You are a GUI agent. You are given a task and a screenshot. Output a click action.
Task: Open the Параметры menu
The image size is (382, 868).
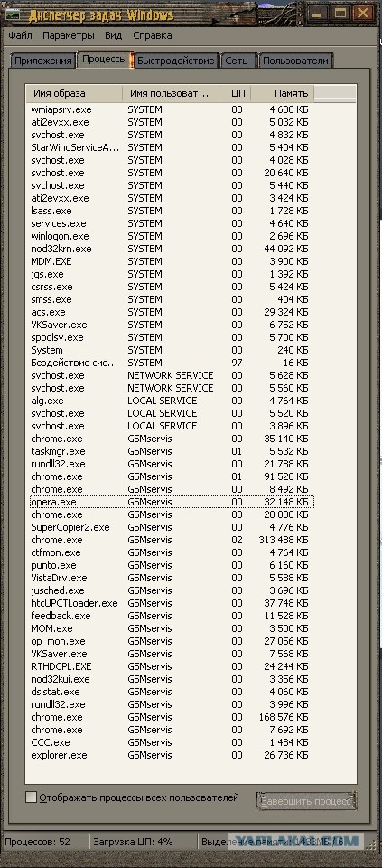coord(69,35)
